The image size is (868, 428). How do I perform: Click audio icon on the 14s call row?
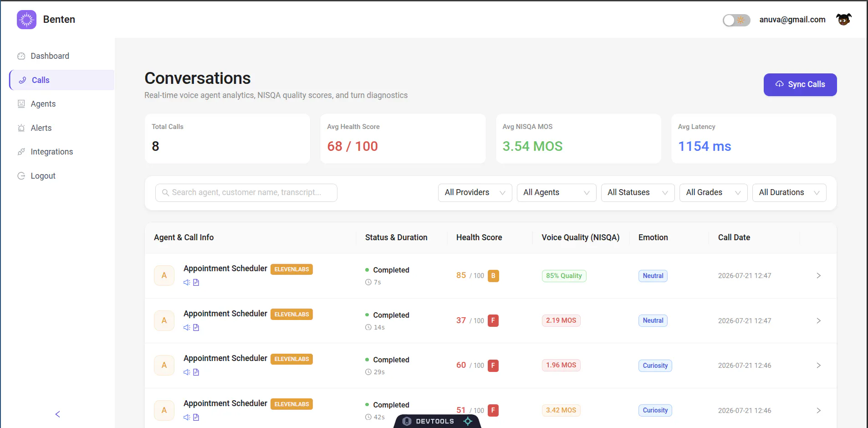tap(187, 328)
